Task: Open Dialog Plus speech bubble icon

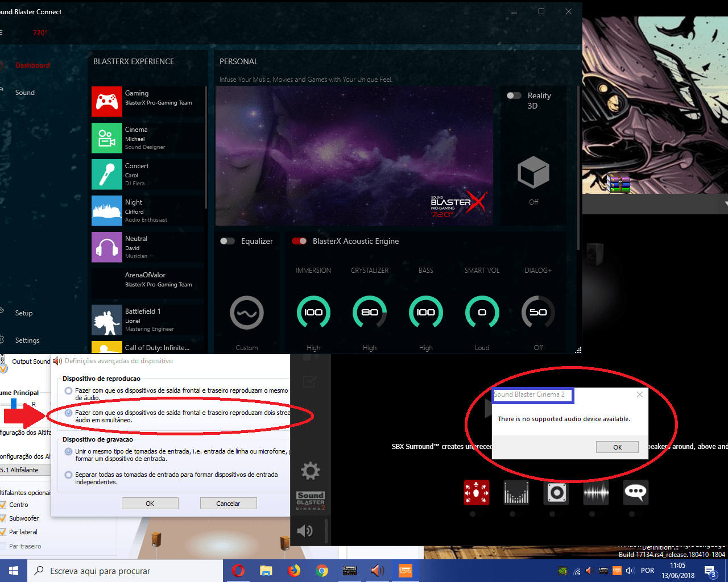Action: click(x=635, y=493)
